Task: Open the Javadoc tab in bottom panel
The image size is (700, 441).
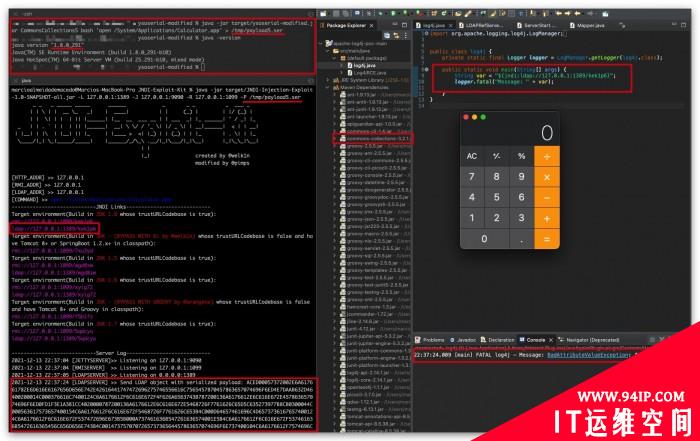Action: click(462, 340)
